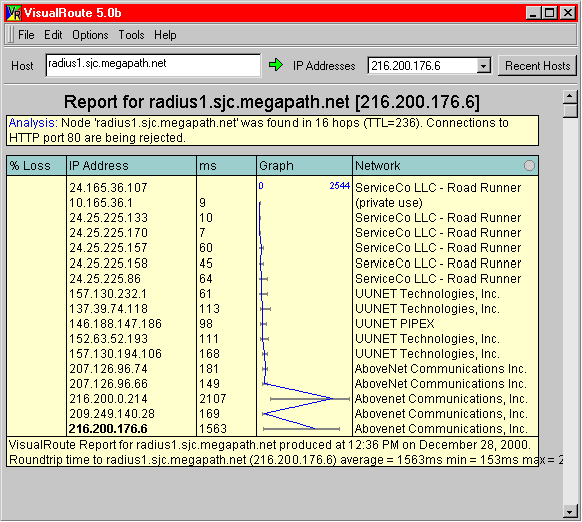Expand the IP Addresses dropdown arrow

483,66
